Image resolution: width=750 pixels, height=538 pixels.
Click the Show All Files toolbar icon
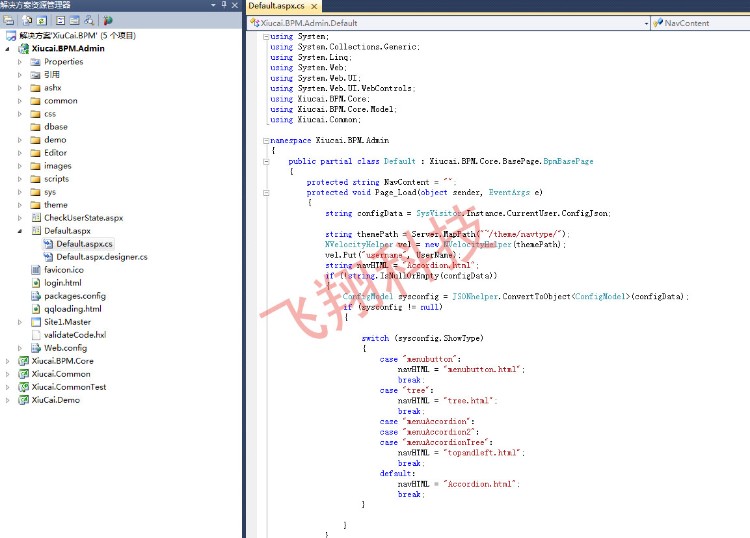point(27,20)
